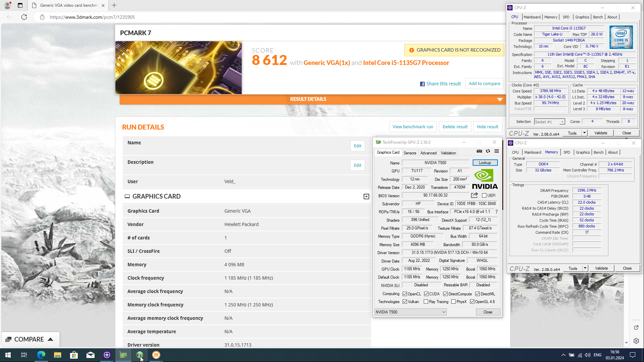This screenshot has width=644, height=362.
Task: Open the Socket #1 selection dropdown in CPU-Z
Action: [549, 122]
